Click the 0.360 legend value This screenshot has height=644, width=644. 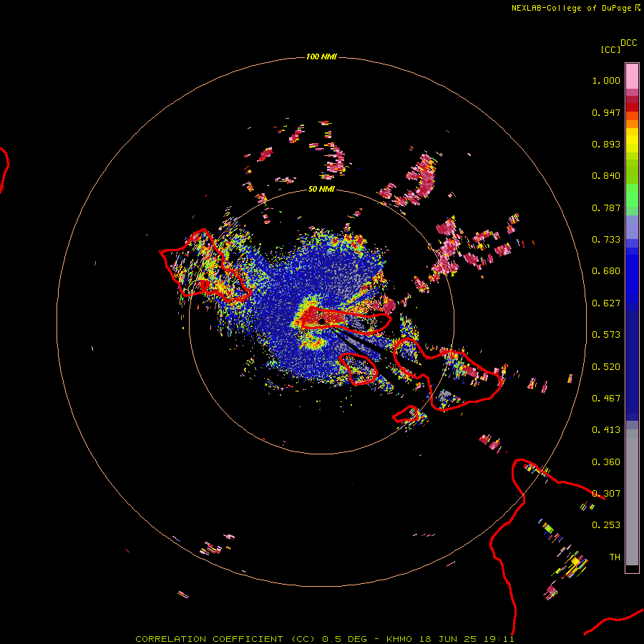click(x=606, y=462)
